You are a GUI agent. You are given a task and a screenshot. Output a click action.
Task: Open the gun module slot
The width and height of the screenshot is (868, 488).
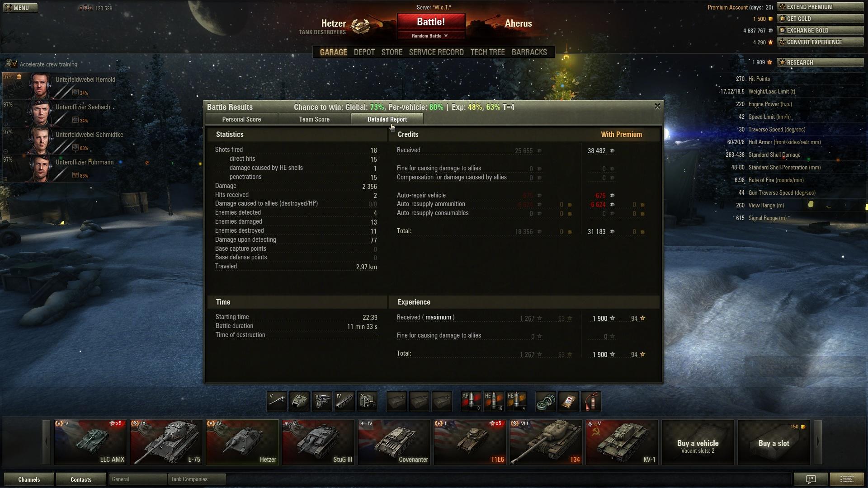[x=277, y=401]
